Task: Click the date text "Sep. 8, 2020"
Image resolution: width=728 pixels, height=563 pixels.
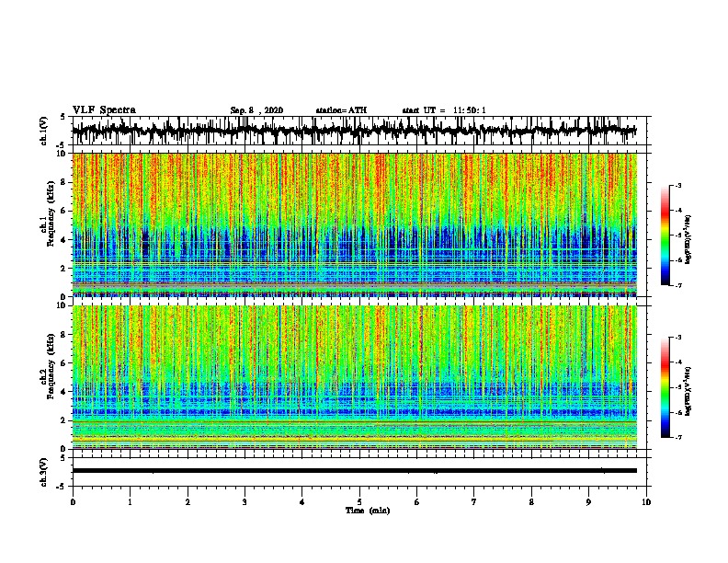Action: [x=256, y=110]
